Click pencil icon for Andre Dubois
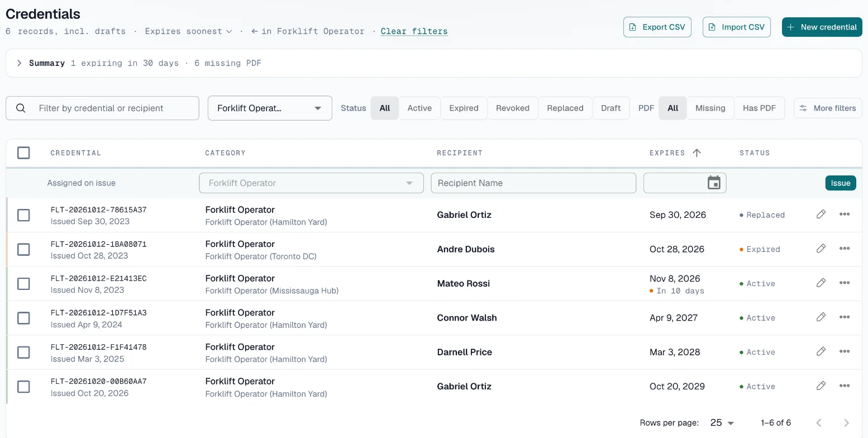The height and width of the screenshot is (438, 868). (821, 249)
